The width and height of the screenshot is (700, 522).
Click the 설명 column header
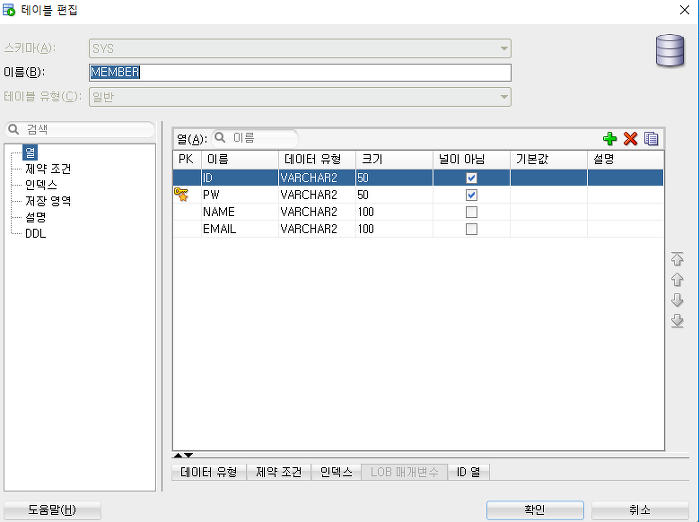(625, 159)
